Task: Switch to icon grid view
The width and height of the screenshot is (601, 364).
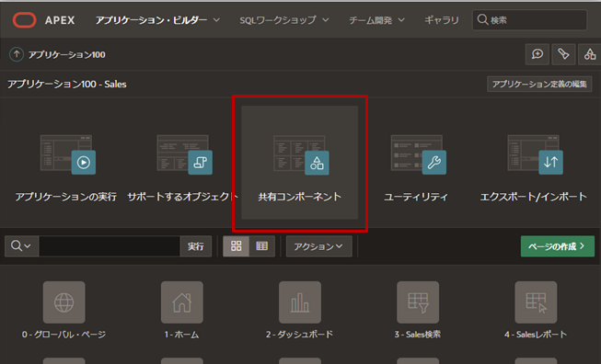Action: click(x=237, y=246)
